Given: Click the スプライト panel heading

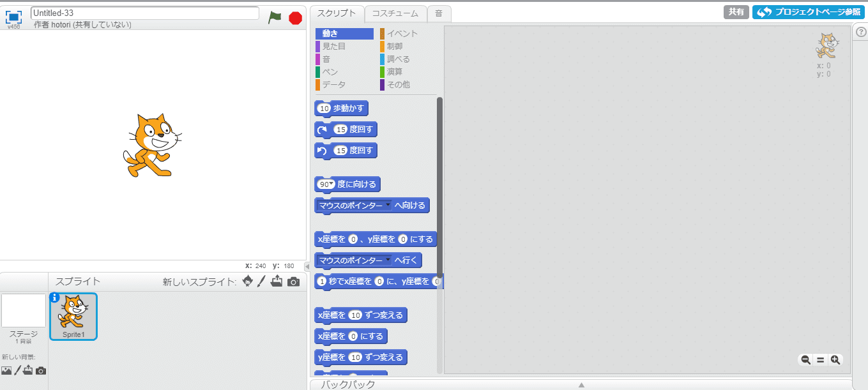Looking at the screenshot, I should [x=77, y=281].
